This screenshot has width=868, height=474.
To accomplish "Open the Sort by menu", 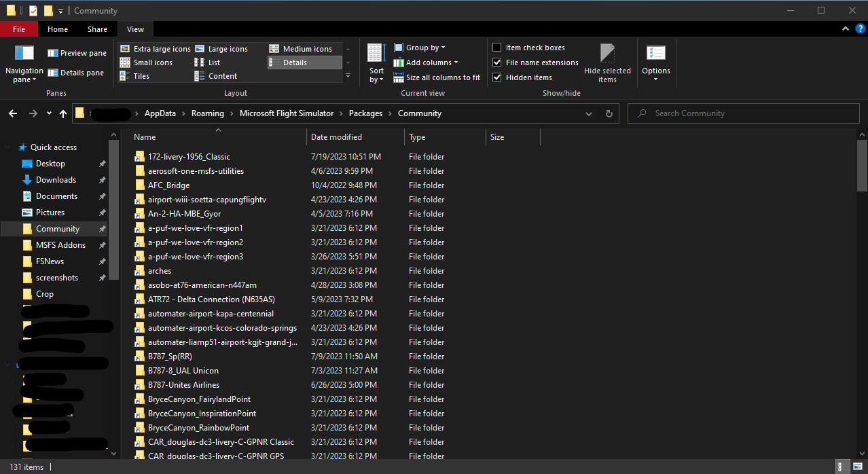I will 376,64.
